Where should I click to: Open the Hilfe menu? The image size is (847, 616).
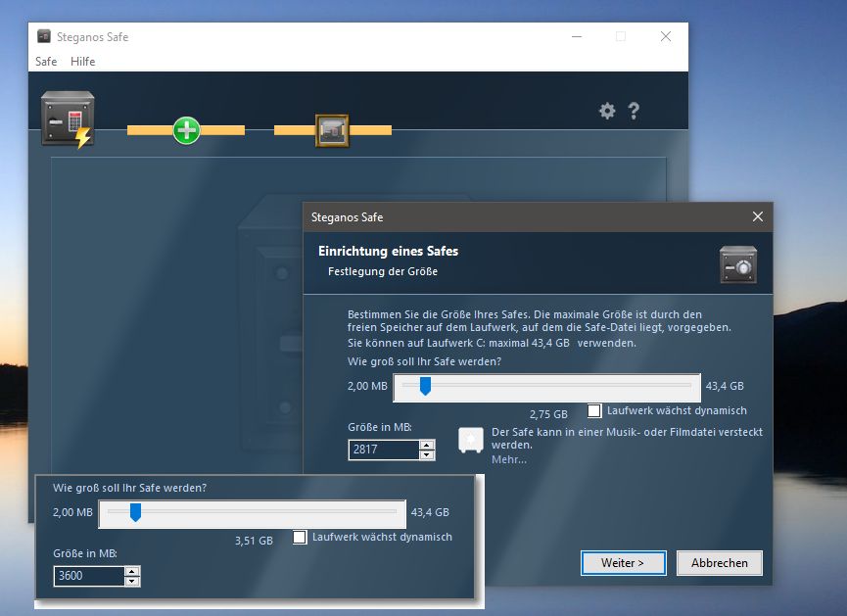(x=82, y=62)
